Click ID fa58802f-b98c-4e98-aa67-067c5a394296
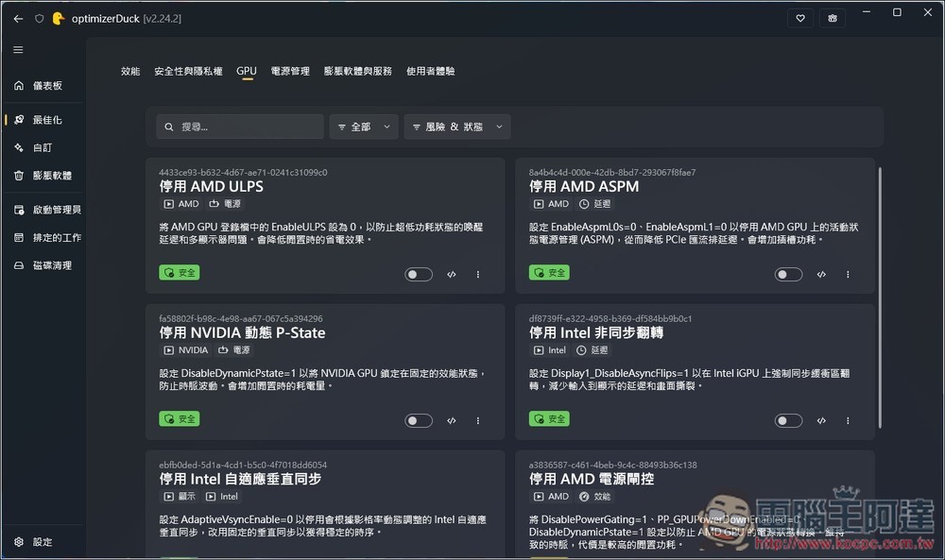The height and width of the screenshot is (560, 945). click(241, 318)
